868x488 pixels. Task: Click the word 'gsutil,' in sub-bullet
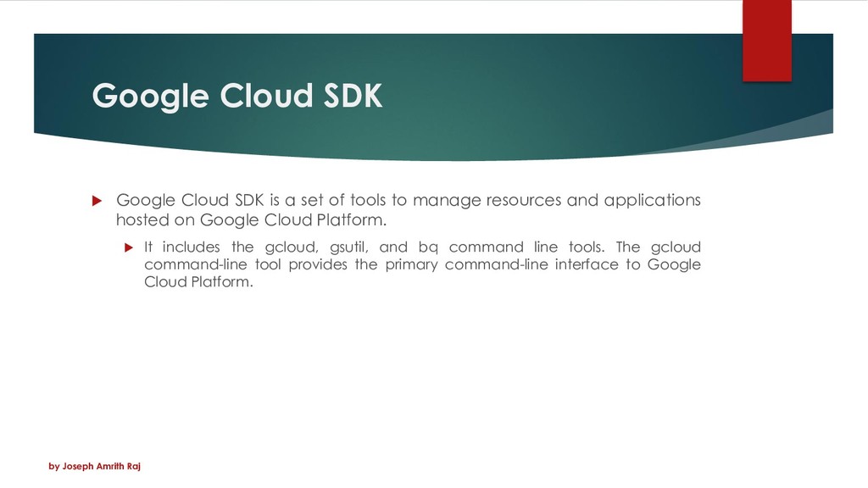[348, 247]
